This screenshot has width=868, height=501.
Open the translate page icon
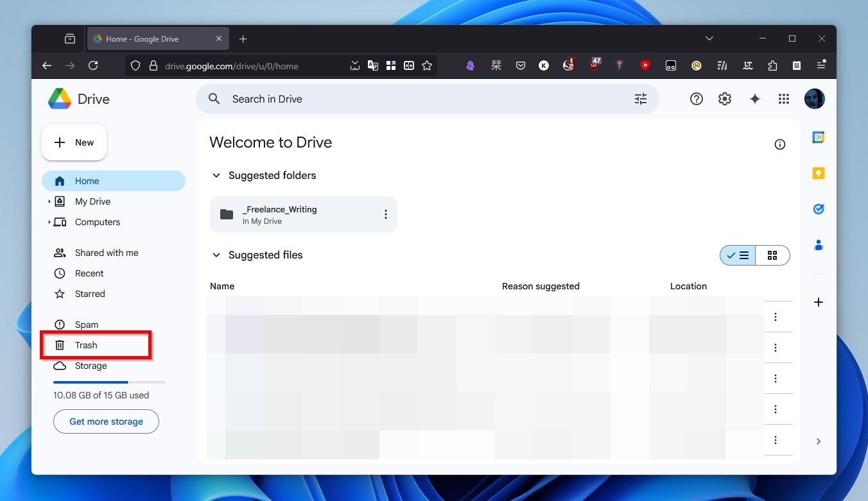point(373,65)
